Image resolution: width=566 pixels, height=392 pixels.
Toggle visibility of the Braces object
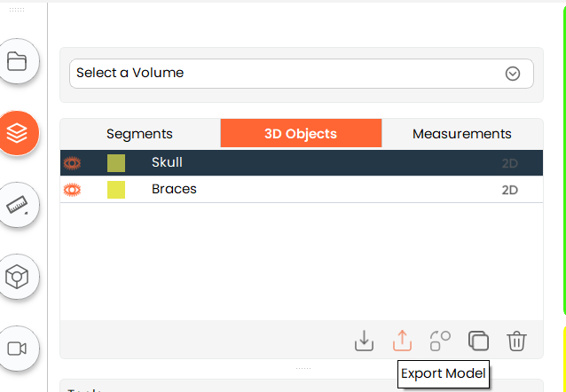pyautogui.click(x=73, y=189)
